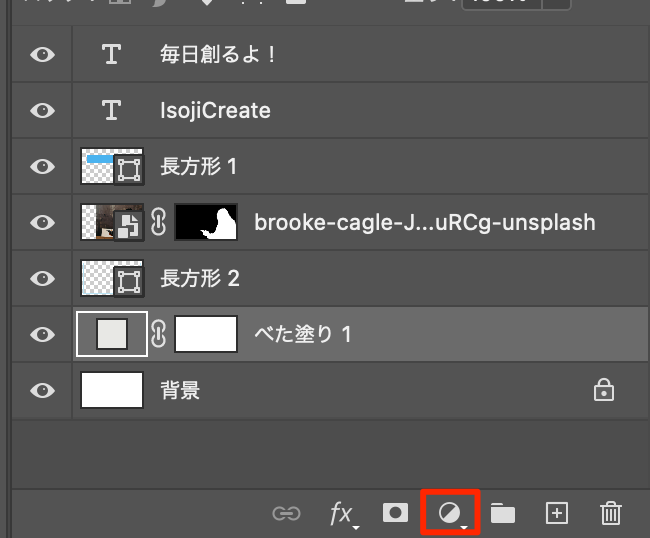Open the new adjustment layer menu
This screenshot has width=650, height=538.
(451, 513)
